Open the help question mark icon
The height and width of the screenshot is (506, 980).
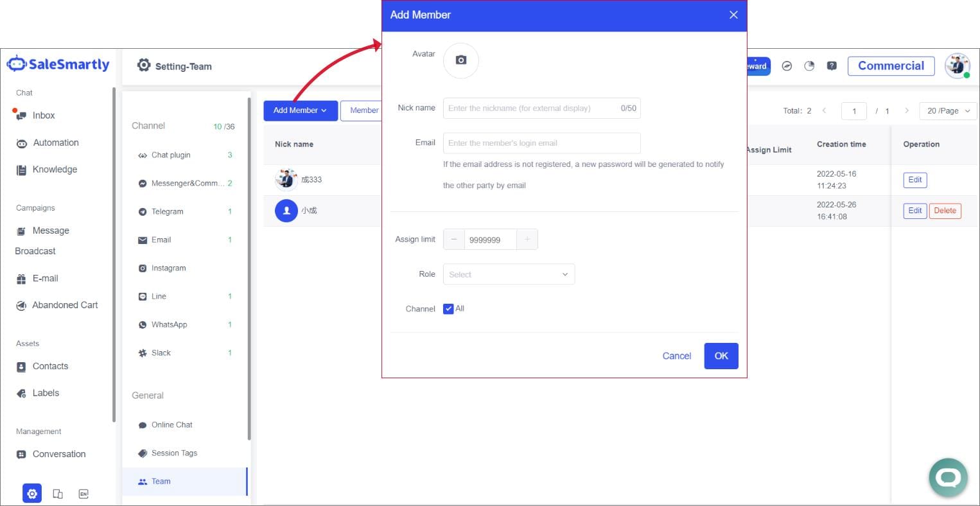tap(832, 65)
